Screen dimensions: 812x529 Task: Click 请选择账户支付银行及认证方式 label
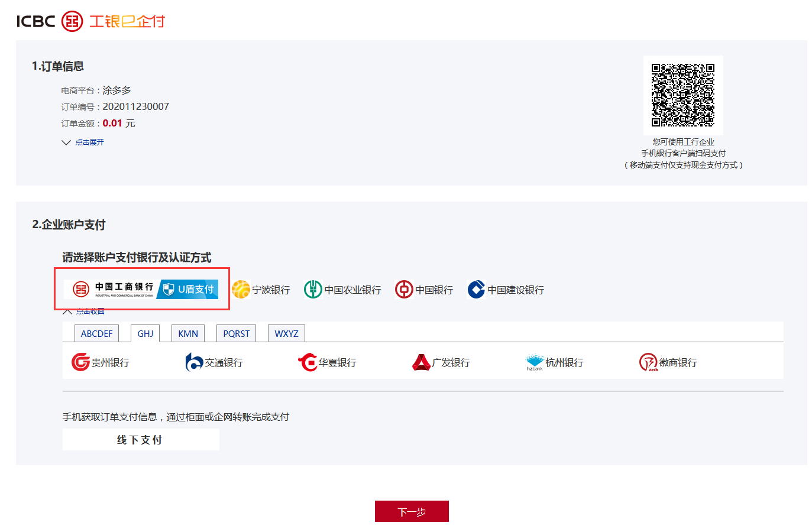click(137, 257)
